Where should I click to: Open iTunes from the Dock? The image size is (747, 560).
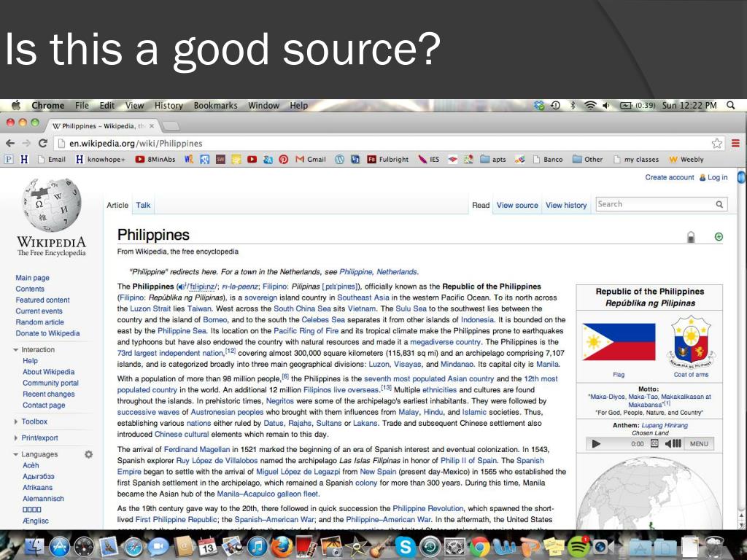pyautogui.click(x=257, y=547)
